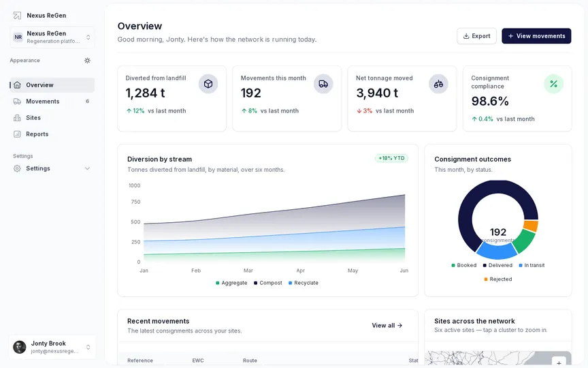Image resolution: width=588 pixels, height=368 pixels.
Task: Click the Recent movements heading
Action: tap(159, 321)
